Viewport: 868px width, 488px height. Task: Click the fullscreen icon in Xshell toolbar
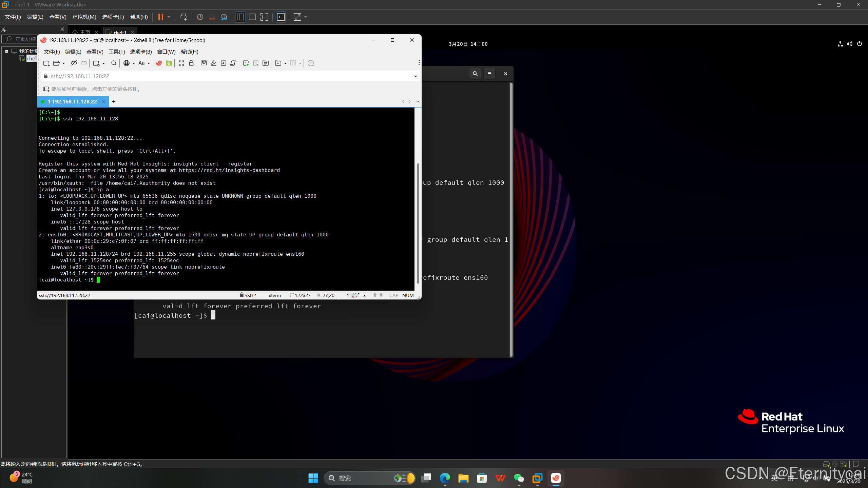click(181, 63)
